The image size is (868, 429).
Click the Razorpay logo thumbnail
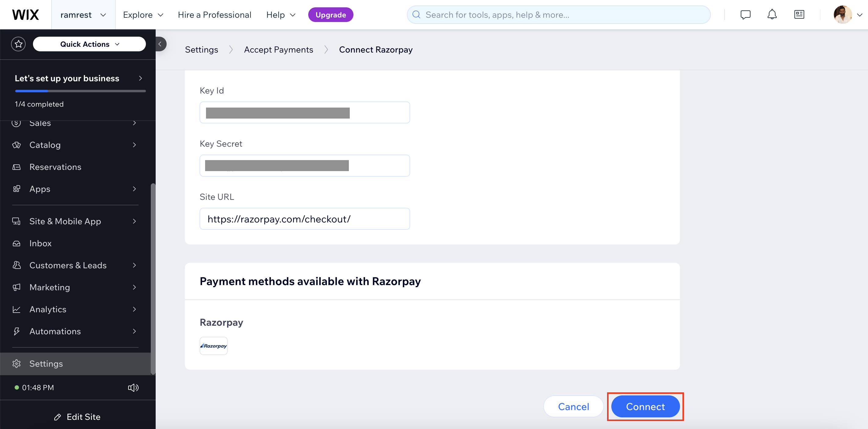pos(214,346)
